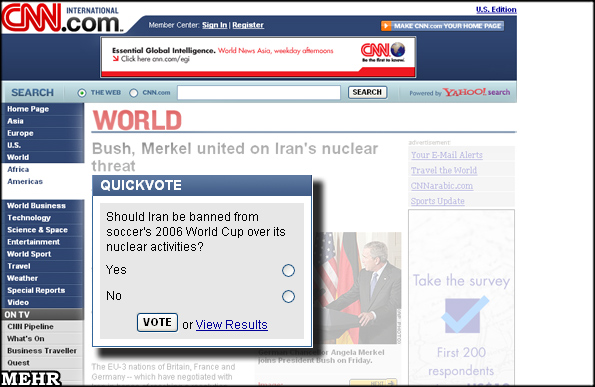Choose THE WEB search option
Image resolution: width=595 pixels, height=387 pixels.
tap(82, 93)
